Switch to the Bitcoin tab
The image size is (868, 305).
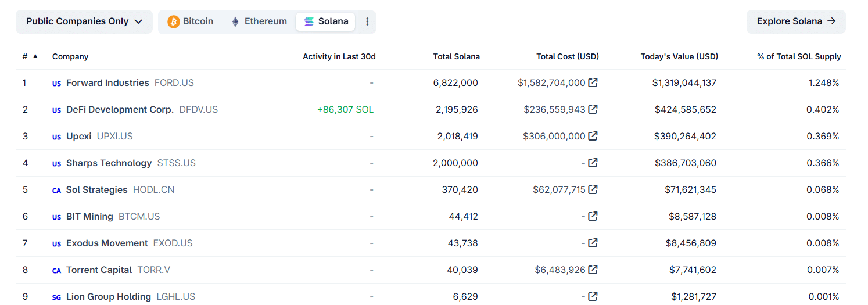191,21
